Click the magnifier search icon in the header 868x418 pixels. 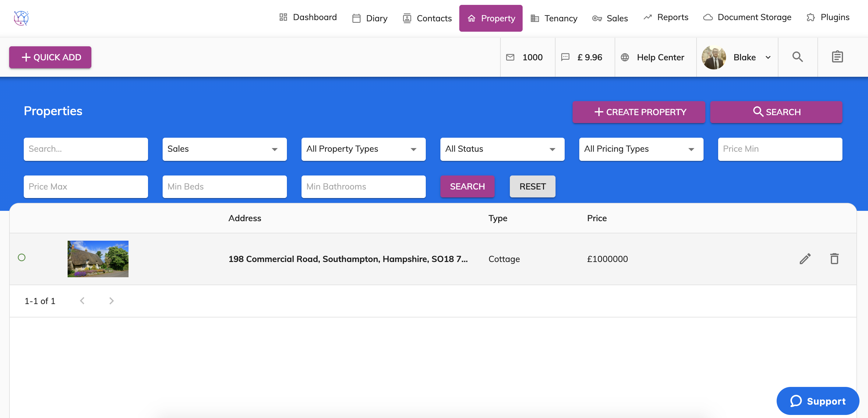(x=797, y=57)
